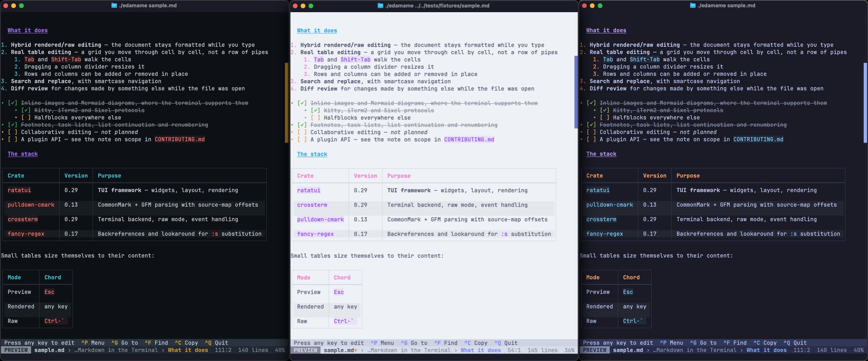Check 'A plugin API' box in middle window
The image size is (868, 361).
pyautogui.click(x=302, y=139)
